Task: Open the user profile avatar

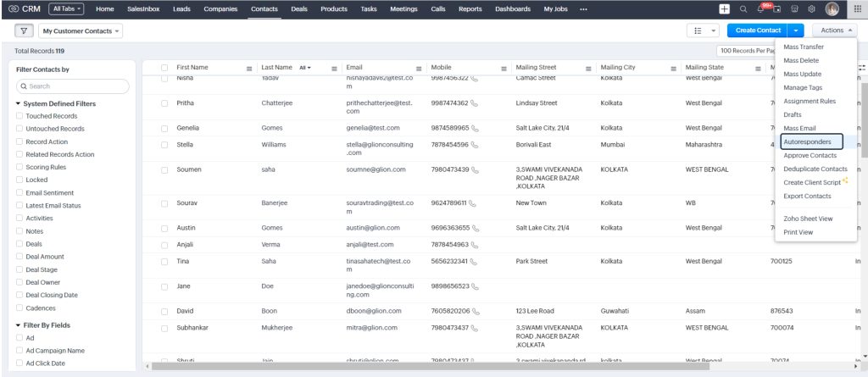Action: [832, 8]
